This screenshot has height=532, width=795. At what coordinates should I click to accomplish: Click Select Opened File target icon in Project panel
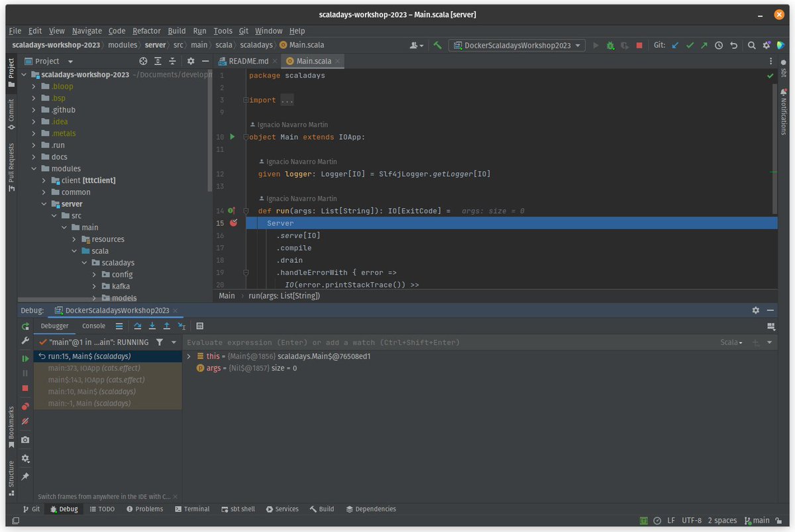[x=143, y=61]
